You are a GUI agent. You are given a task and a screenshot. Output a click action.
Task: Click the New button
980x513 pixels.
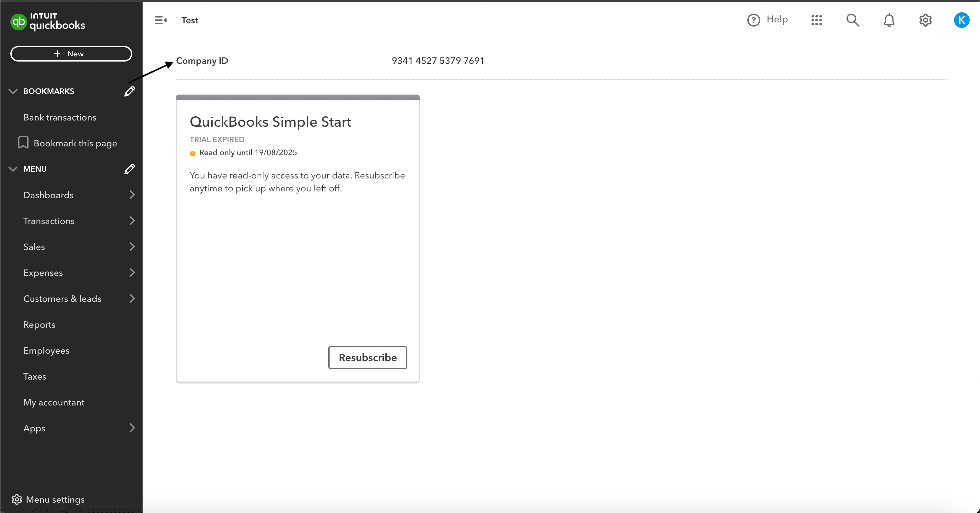(71, 54)
